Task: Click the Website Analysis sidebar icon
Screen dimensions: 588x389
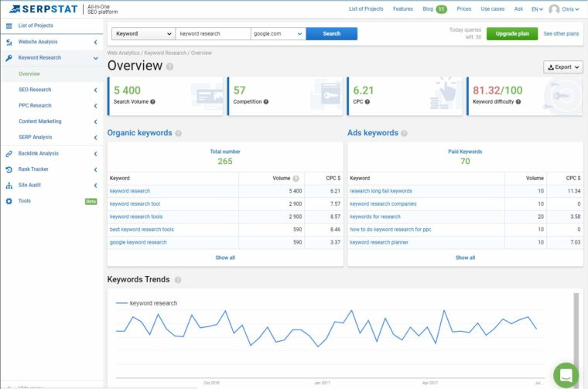Action: (9, 42)
